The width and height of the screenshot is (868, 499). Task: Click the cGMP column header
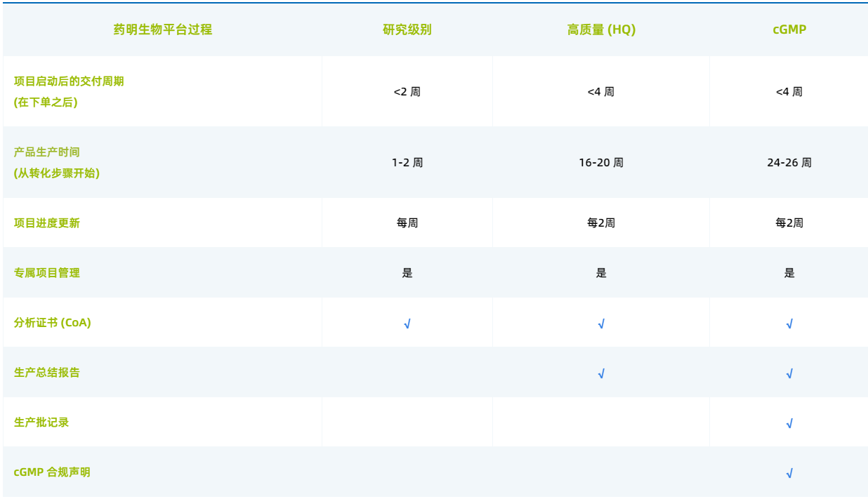click(789, 29)
